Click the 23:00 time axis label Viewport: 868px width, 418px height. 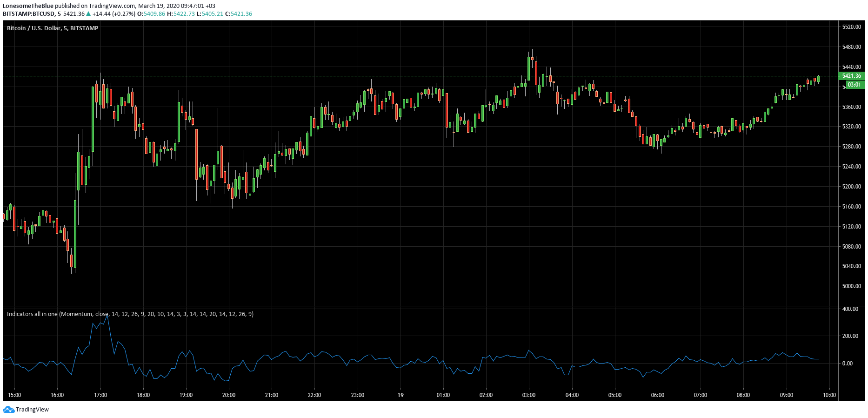tap(358, 395)
